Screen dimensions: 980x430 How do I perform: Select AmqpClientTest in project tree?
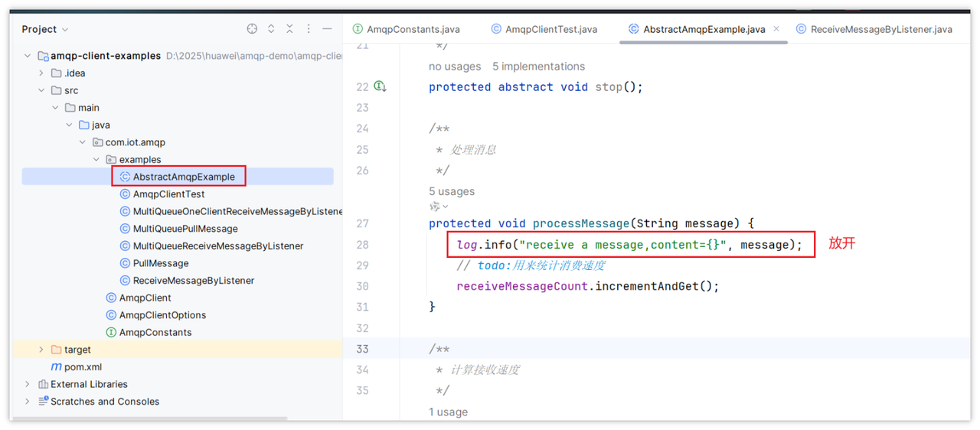[168, 194]
